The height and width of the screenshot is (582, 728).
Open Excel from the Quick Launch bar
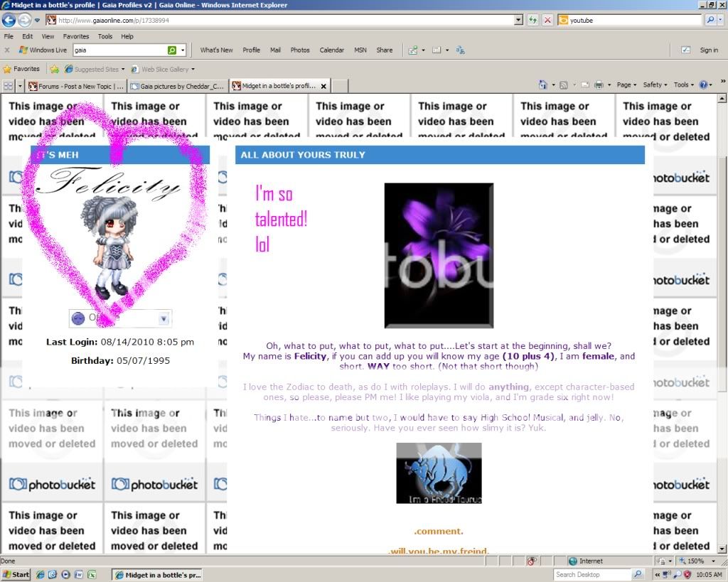(92, 575)
